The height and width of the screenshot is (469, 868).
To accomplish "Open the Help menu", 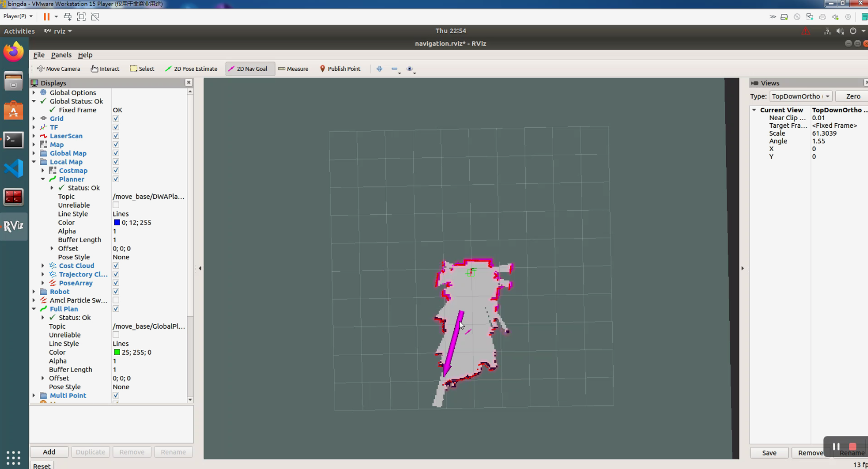I will pos(85,55).
